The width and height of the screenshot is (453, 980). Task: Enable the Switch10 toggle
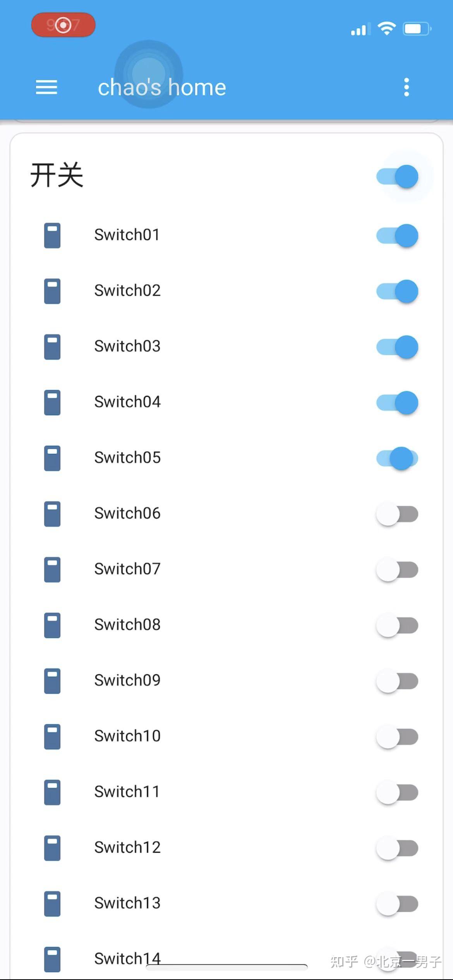click(397, 737)
